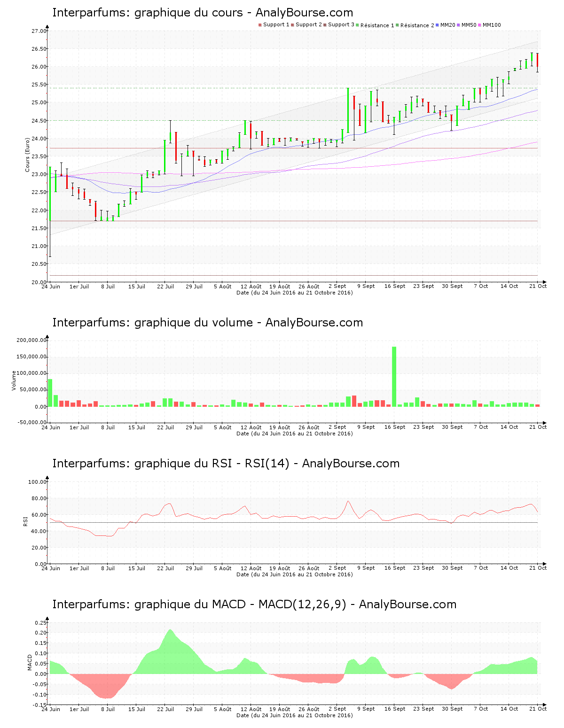
Task: Click the MM20 legend color swatch
Action: point(438,25)
